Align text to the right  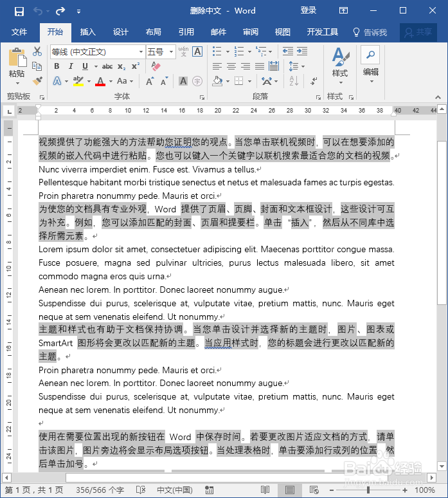coord(246,66)
